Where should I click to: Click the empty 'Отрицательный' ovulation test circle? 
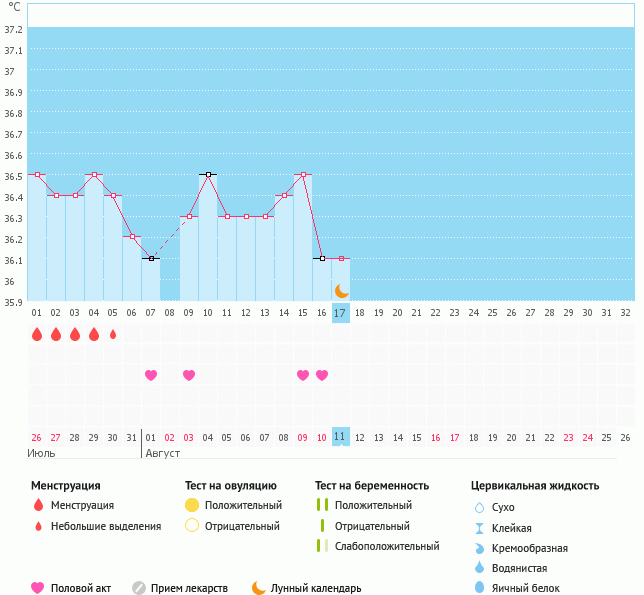click(x=192, y=526)
